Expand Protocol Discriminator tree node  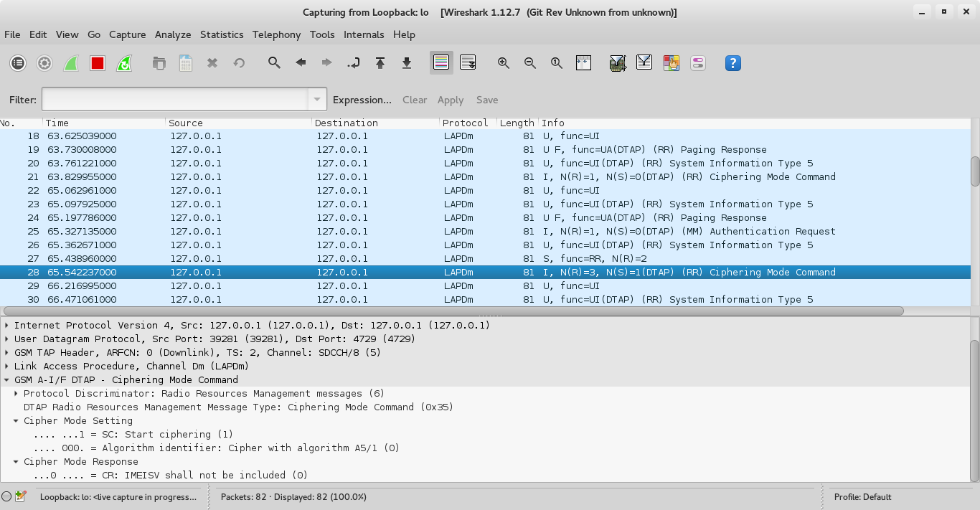click(17, 394)
